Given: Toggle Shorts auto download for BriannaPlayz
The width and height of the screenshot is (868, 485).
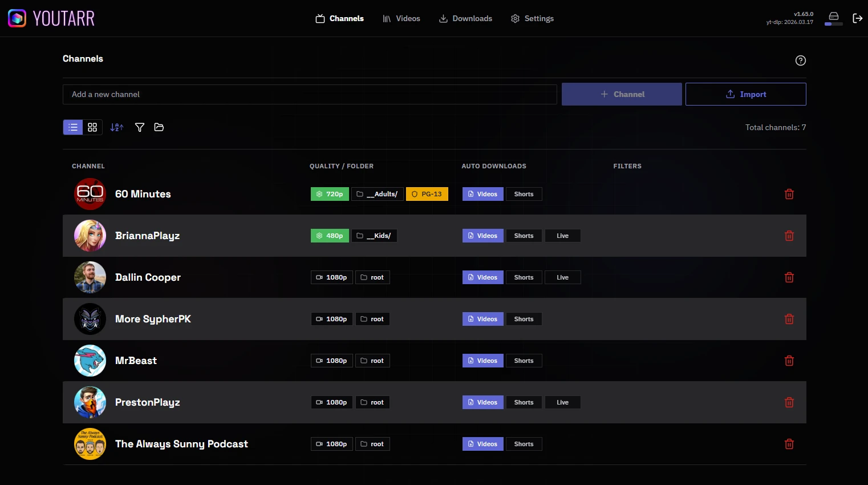Looking at the screenshot, I should click(524, 236).
